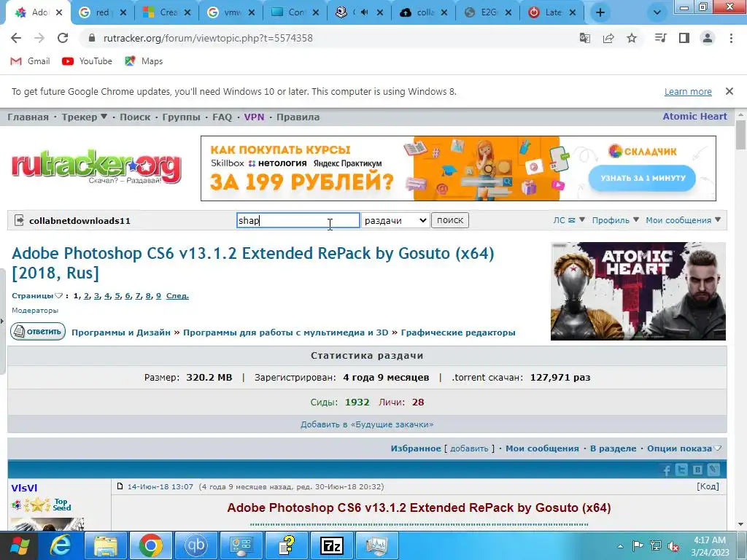
Task: Click поиск search button
Action: click(450, 220)
